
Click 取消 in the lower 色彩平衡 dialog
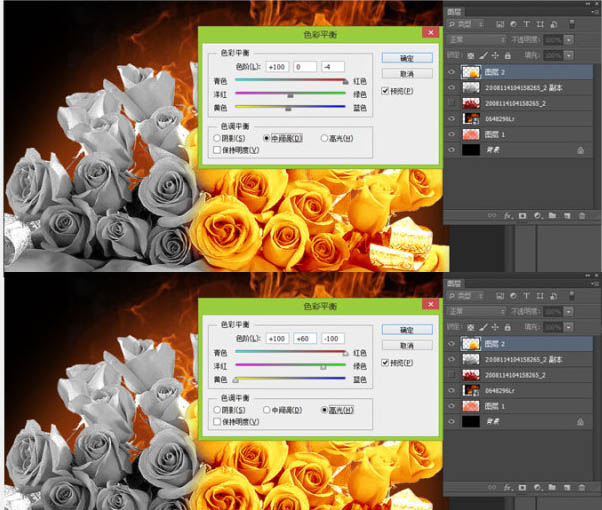(x=406, y=344)
